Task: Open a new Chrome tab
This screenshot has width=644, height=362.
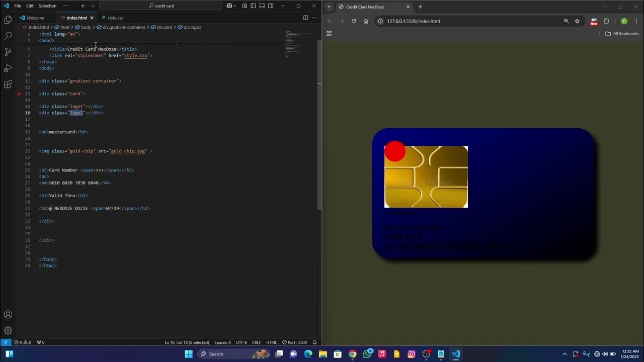Action: [420, 7]
